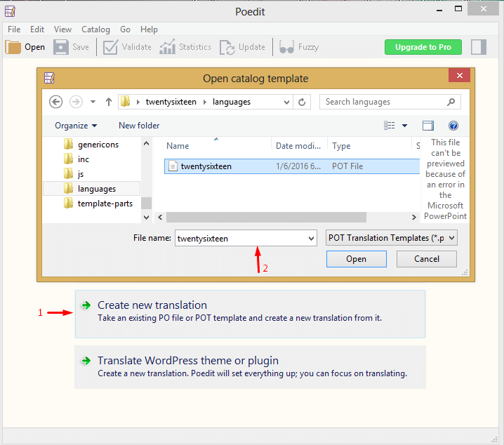Viewport: 504px width, 445px height.
Task: Click the genericons folder icon
Action: [68, 145]
